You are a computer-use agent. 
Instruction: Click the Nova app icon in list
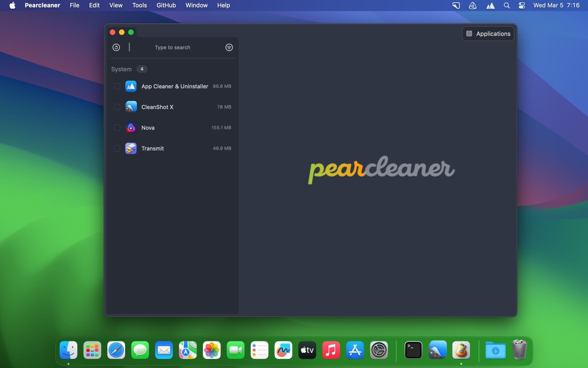[x=131, y=128]
